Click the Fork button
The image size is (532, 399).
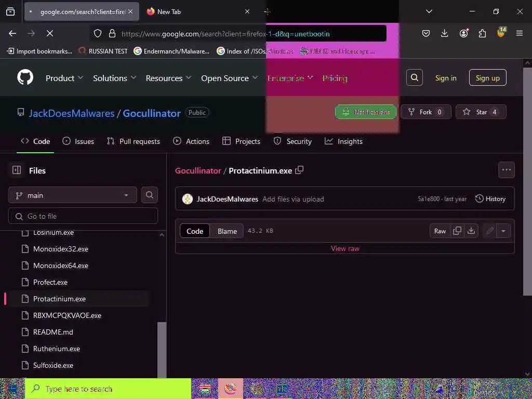pyautogui.click(x=426, y=112)
